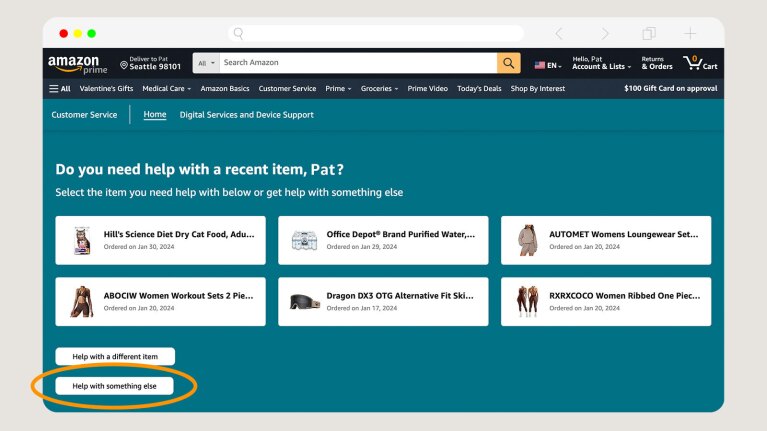This screenshot has height=431, width=767.
Task: Click the ABOCIW workout set thumbnail
Action: (82, 302)
